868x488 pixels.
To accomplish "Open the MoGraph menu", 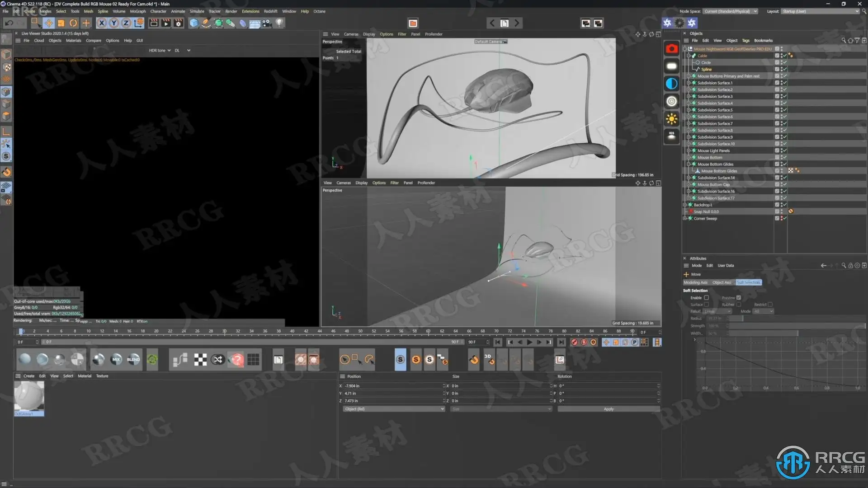I will 138,11.
